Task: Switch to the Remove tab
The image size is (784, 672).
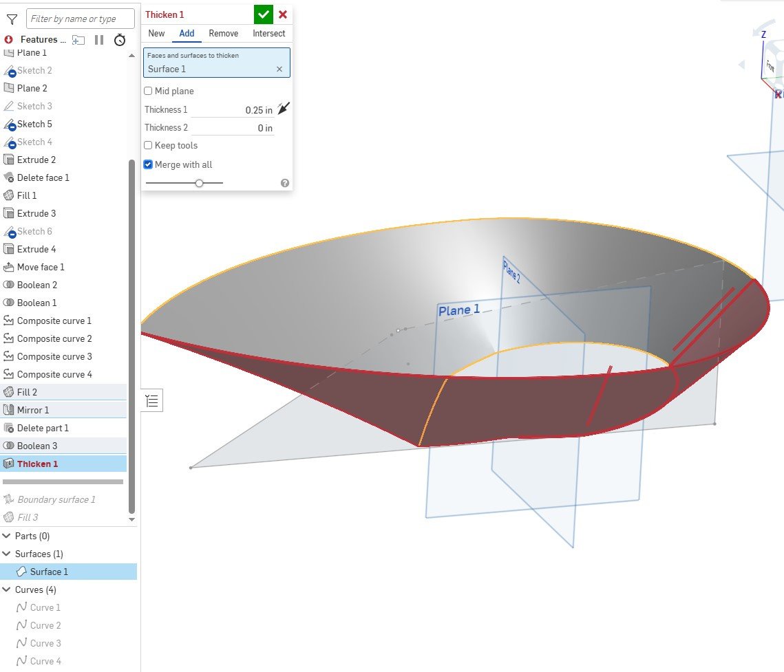Action: point(224,34)
